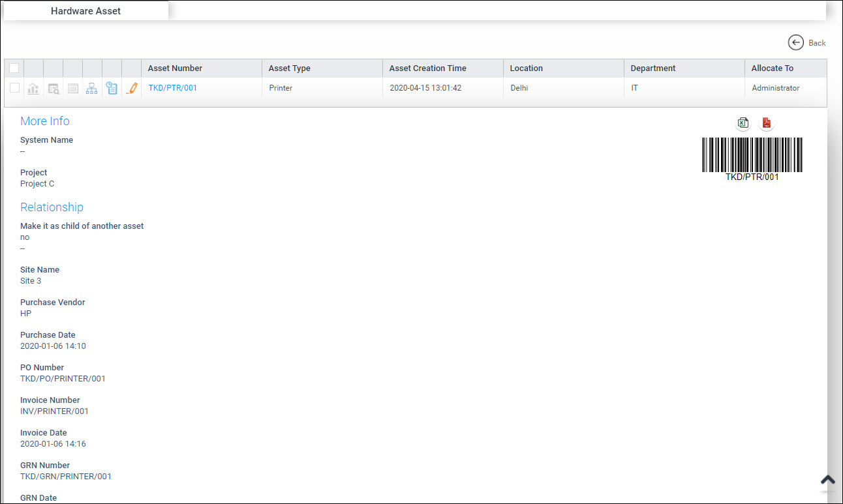Export asset details to Excel
This screenshot has height=504, width=843.
[x=743, y=123]
